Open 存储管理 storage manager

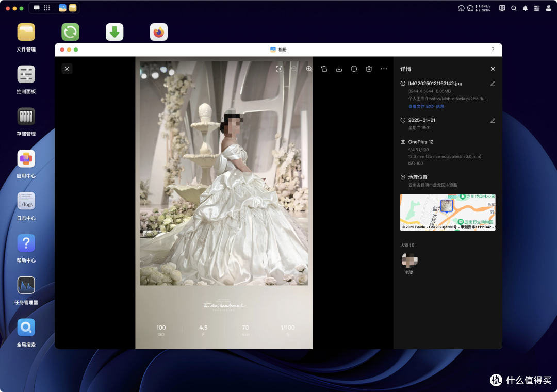26,122
